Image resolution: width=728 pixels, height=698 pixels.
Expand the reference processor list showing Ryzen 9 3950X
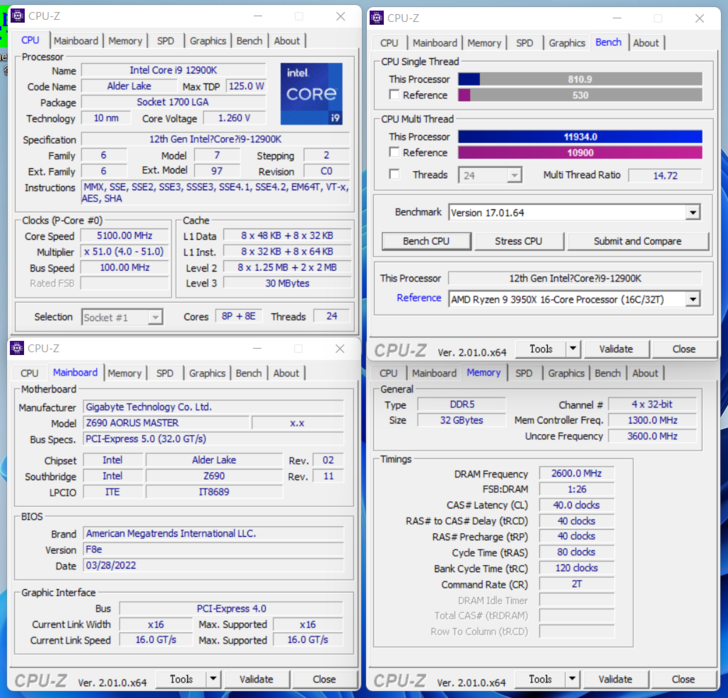coord(692,299)
